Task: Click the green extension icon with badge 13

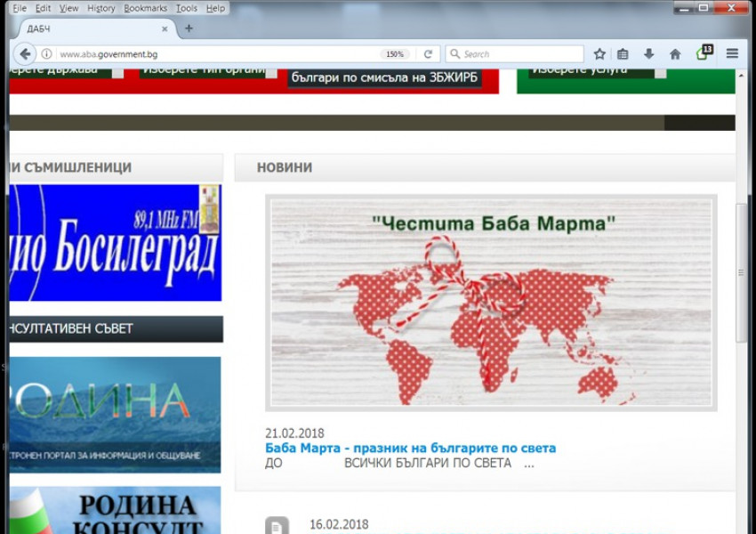Action: (703, 53)
